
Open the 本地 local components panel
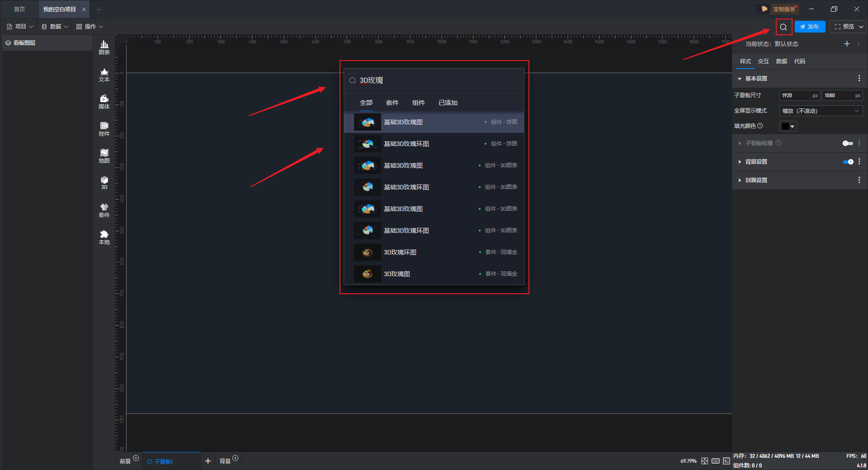coord(104,237)
